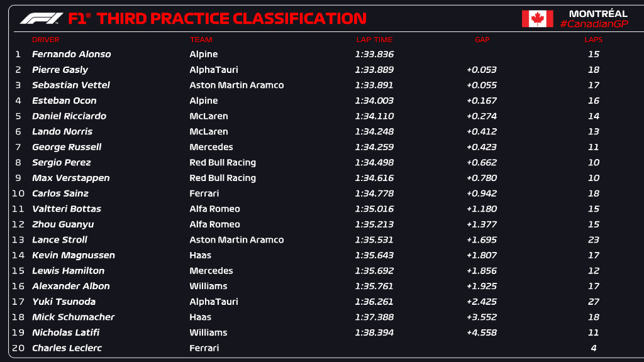Select driver Pierre Gasly
Screen dimensions: 644x362
click(60, 70)
